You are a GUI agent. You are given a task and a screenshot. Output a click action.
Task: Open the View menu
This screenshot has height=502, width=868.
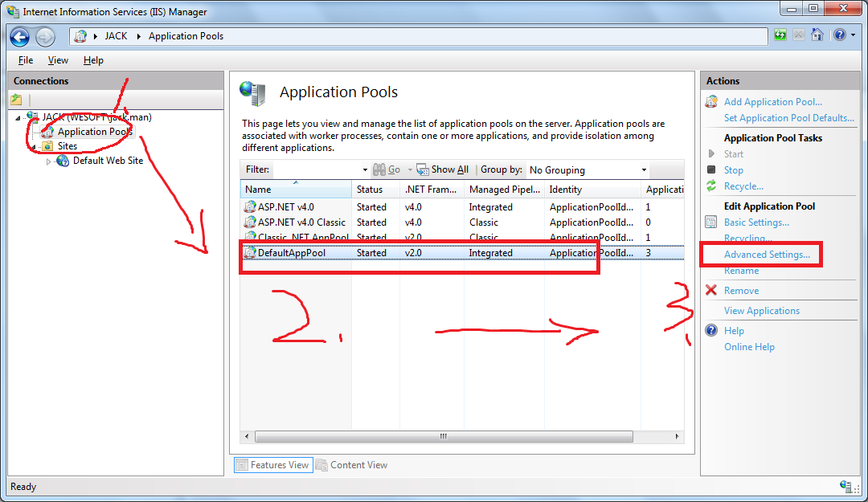[x=58, y=59]
